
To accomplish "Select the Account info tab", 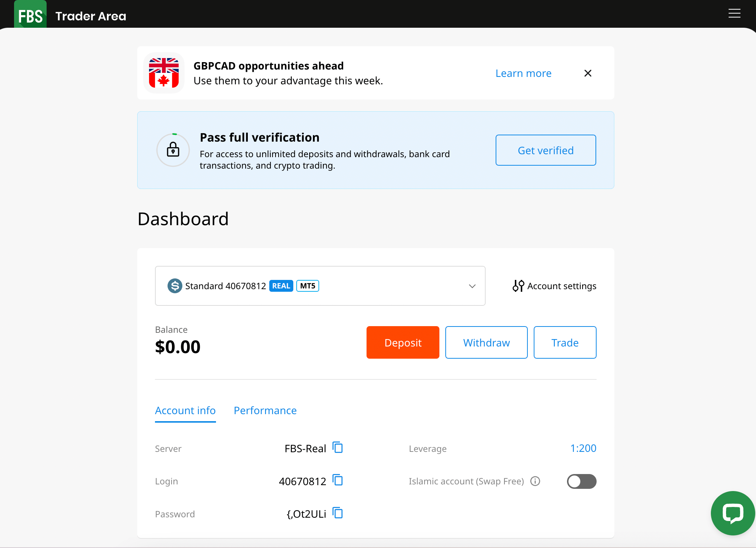I will coord(185,410).
